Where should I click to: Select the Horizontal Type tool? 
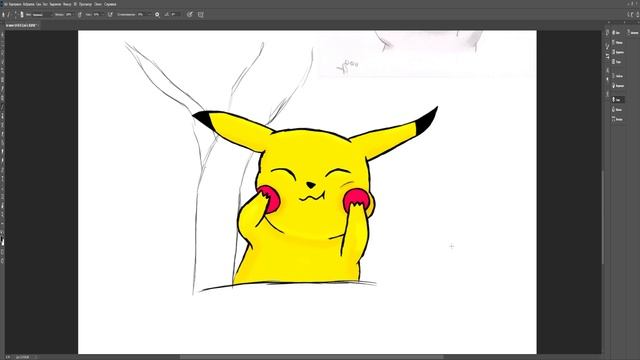pos(2,178)
